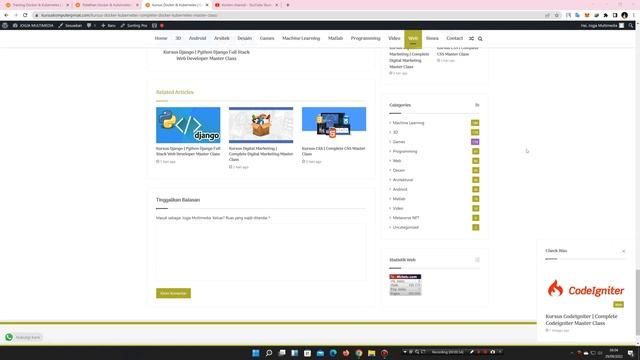Click the shuffle random article icon

point(471,38)
